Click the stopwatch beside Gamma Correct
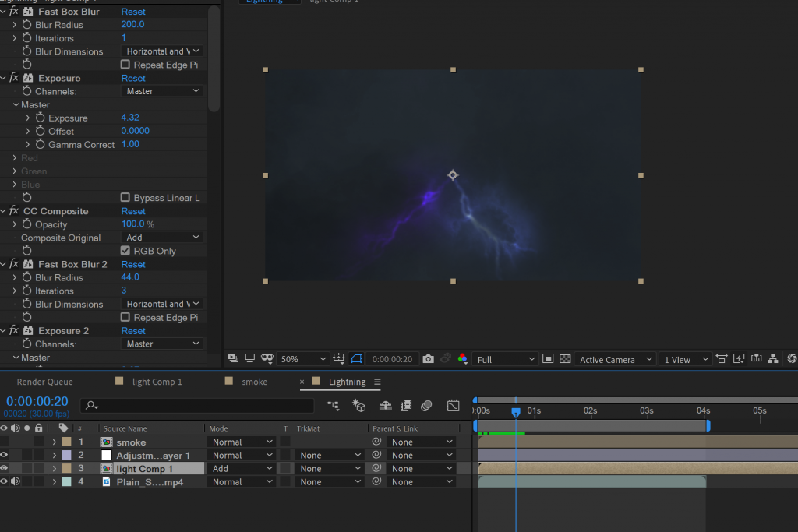This screenshot has width=798, height=532. (x=41, y=144)
